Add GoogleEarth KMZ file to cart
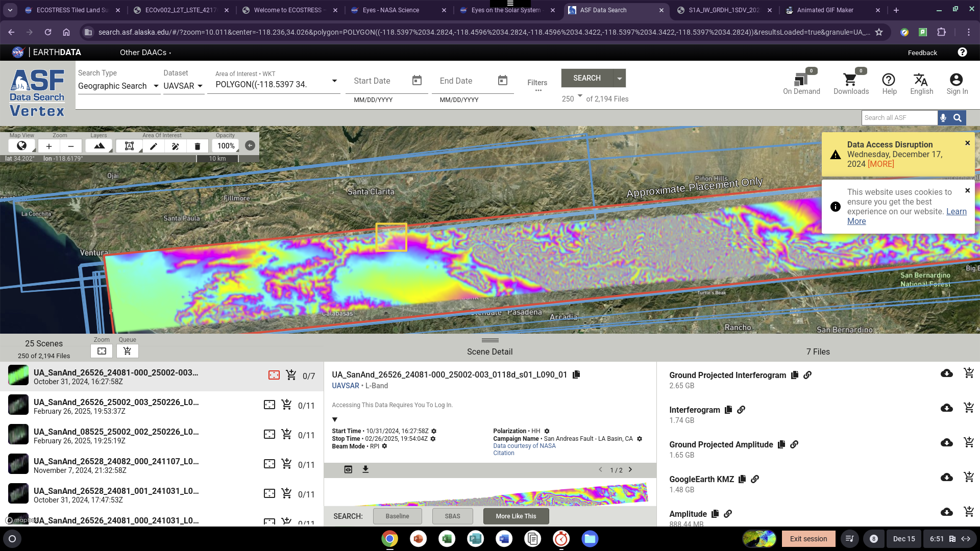Screen dimensions: 980x551 pyautogui.click(x=968, y=478)
